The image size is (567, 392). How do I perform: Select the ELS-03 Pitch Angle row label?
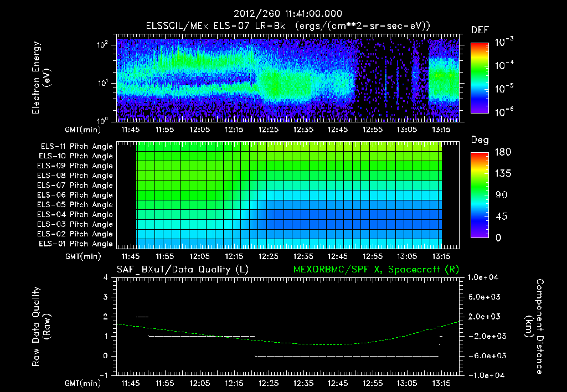[x=75, y=225]
